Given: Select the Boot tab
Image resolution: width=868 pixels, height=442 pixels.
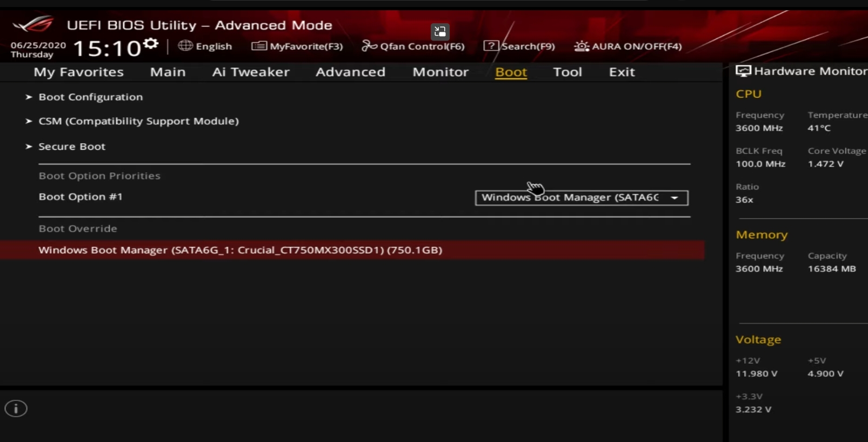Looking at the screenshot, I should pyautogui.click(x=511, y=72).
